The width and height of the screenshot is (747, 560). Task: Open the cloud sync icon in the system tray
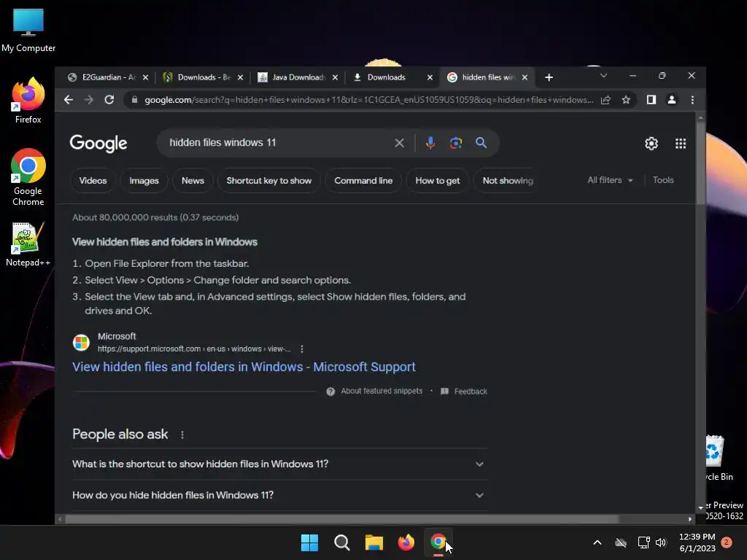coord(621,542)
